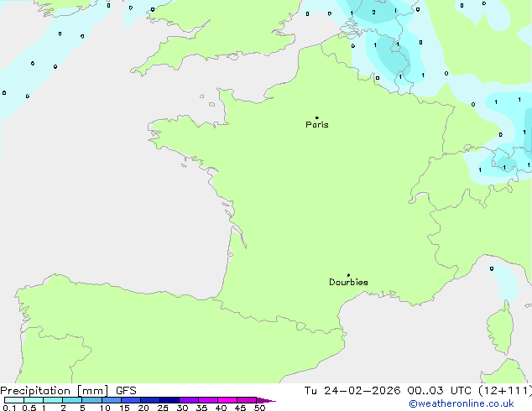The image size is (532, 411).
Task: Click the legend value "50"
Action: tap(259, 408)
